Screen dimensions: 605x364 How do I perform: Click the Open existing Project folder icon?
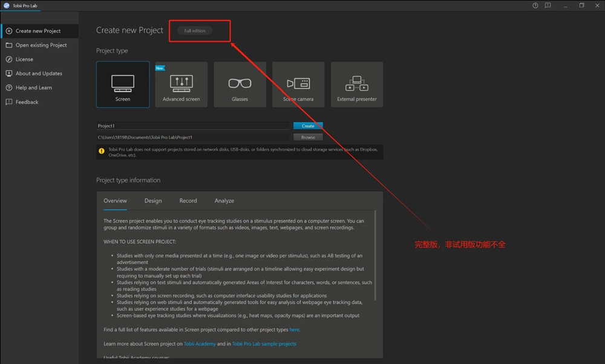point(9,45)
